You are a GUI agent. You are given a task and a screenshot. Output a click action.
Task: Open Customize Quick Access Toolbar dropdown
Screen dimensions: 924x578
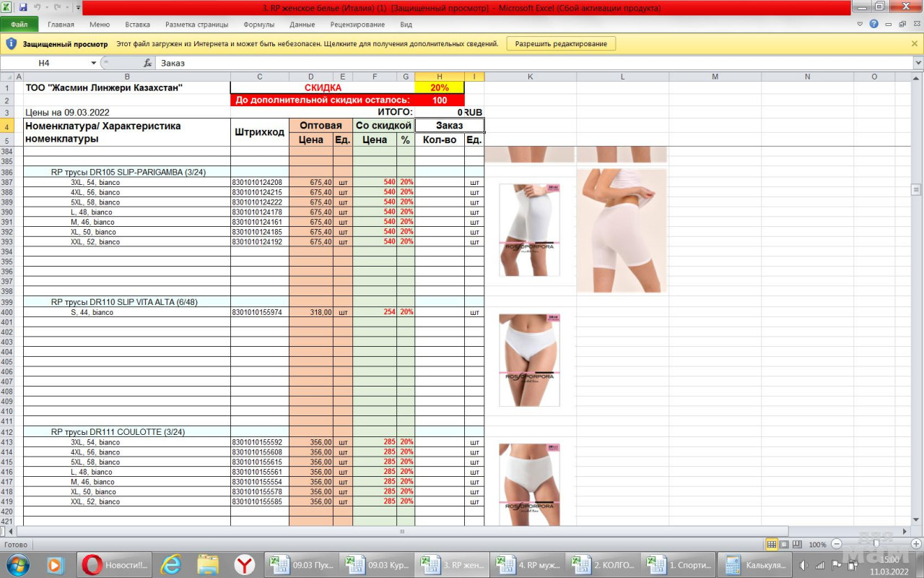point(78,7)
